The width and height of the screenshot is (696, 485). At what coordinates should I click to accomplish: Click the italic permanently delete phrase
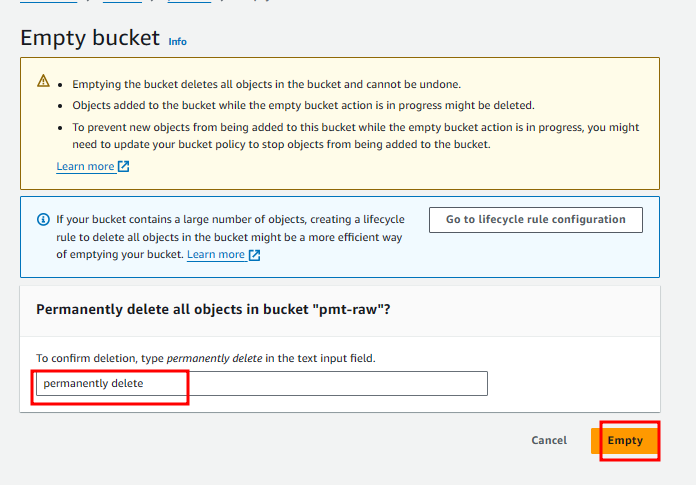(x=214, y=358)
